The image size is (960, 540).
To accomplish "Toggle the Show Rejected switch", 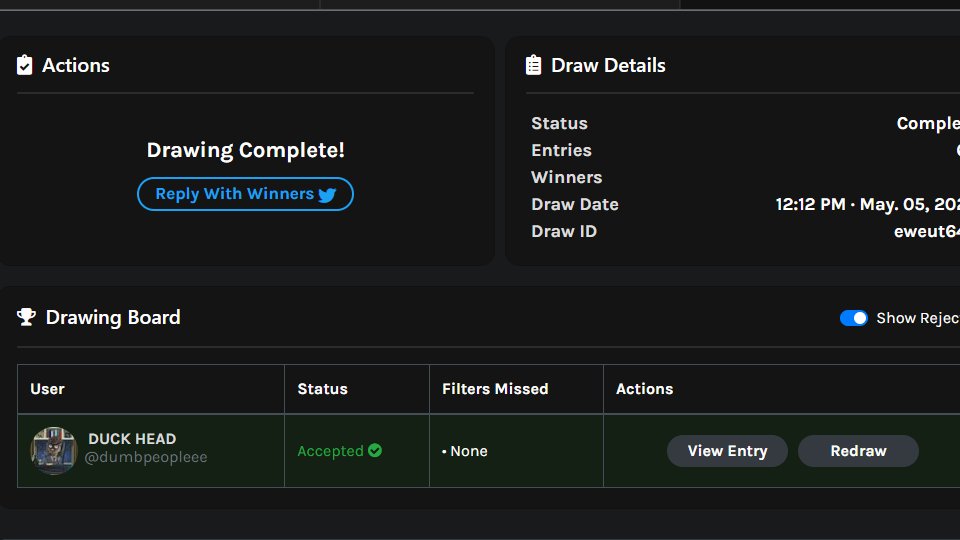I will [853, 318].
